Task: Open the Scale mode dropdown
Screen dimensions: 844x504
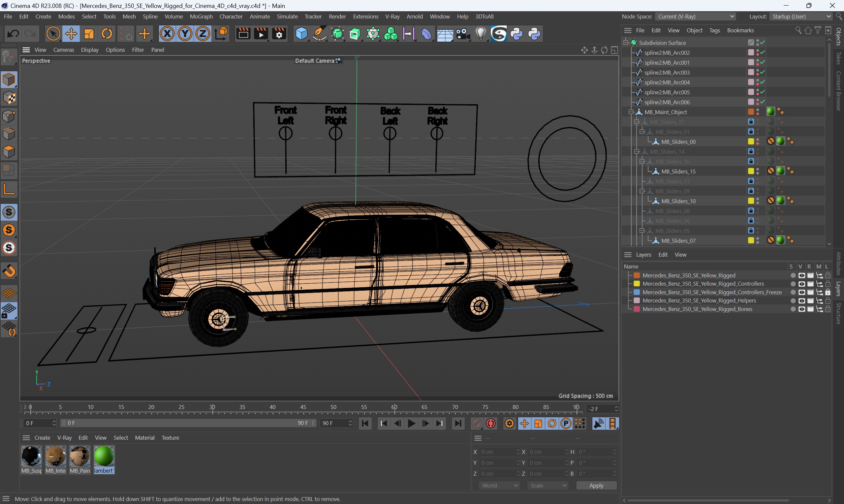Action: click(547, 485)
